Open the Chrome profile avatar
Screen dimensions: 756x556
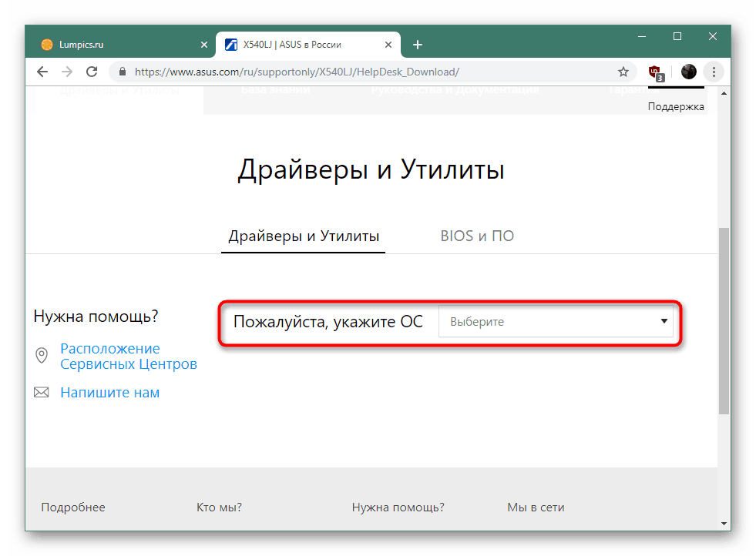click(x=688, y=72)
